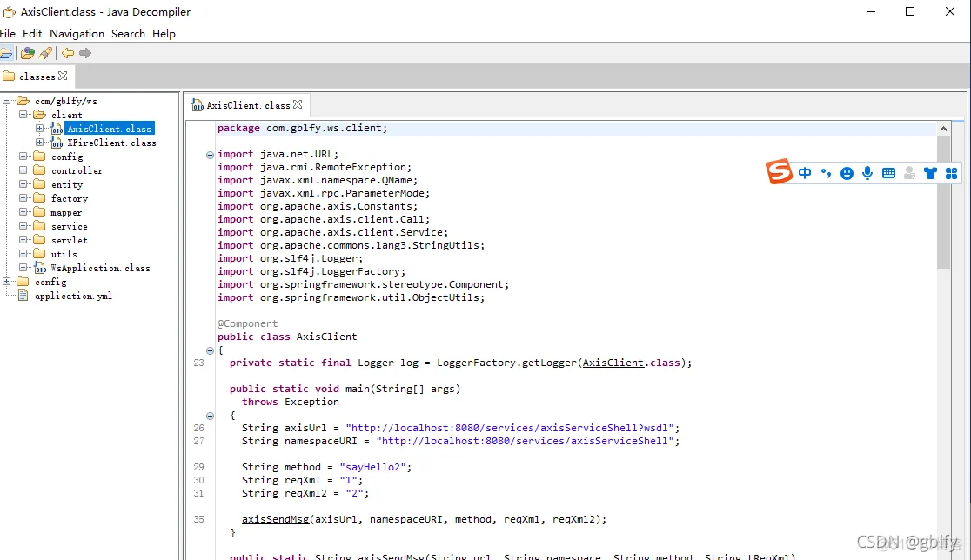
Task: Click the editor vertical scrollbar thumb
Action: pyautogui.click(x=943, y=203)
